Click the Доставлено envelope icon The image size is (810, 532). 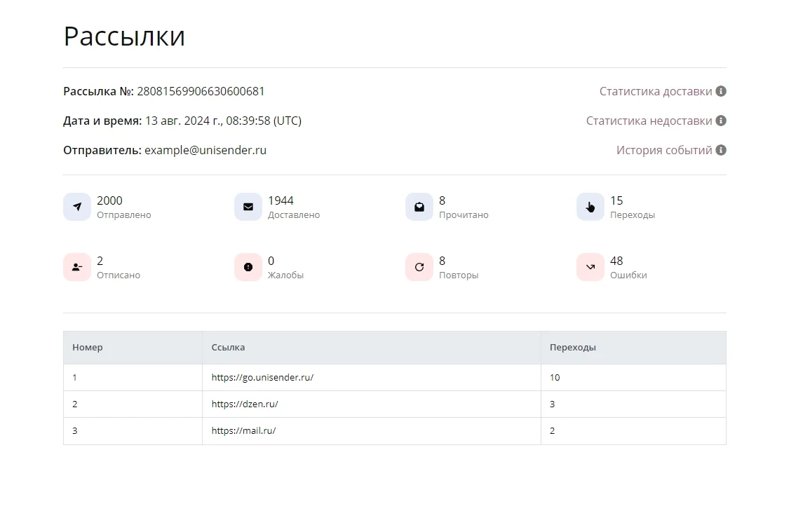(x=248, y=207)
